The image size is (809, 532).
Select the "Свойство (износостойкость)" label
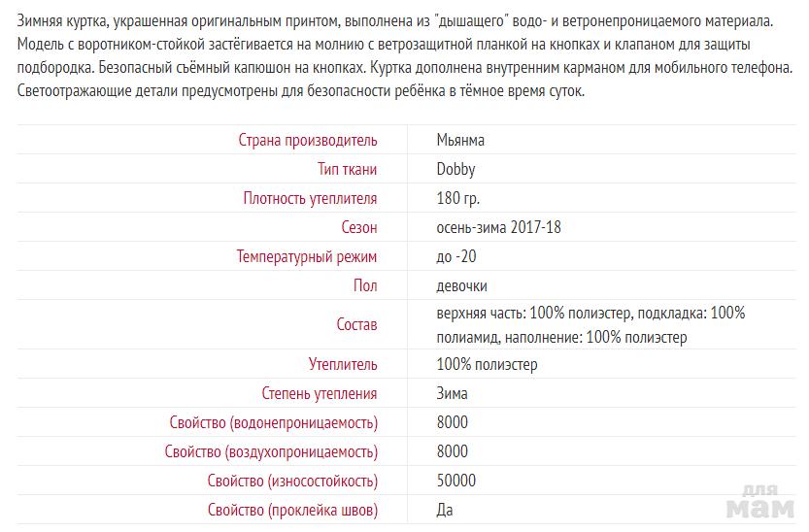point(292,481)
